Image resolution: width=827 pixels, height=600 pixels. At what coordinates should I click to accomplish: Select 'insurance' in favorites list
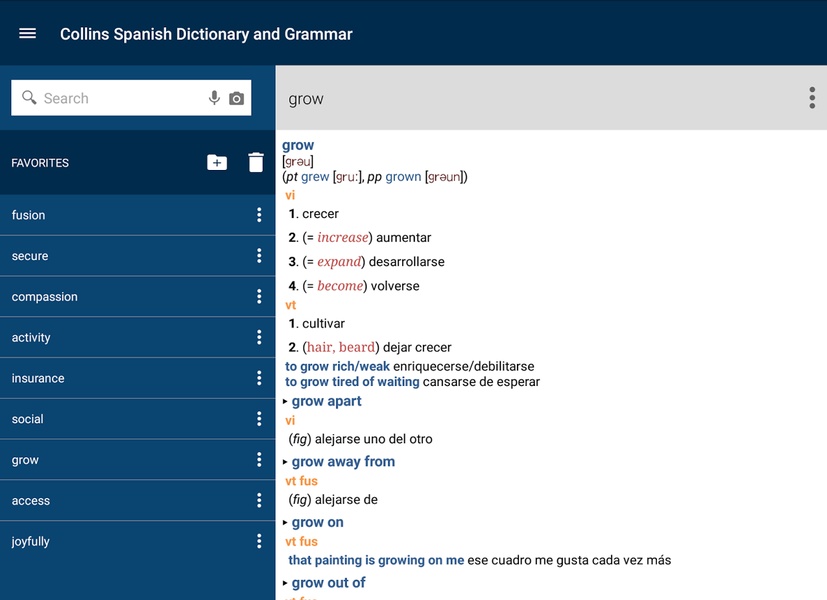tap(138, 378)
